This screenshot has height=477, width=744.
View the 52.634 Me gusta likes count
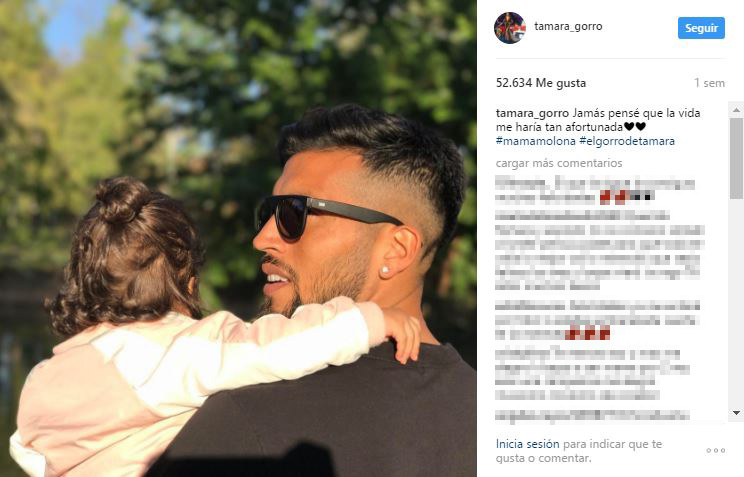pos(541,83)
